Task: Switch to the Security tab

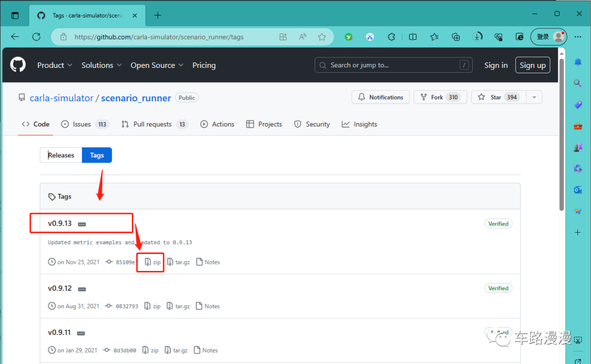Action: [312, 124]
